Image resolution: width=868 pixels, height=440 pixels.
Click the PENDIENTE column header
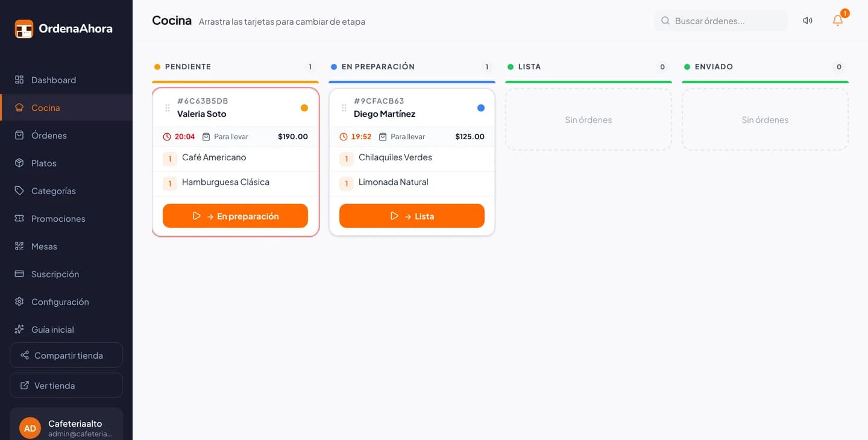(x=188, y=67)
